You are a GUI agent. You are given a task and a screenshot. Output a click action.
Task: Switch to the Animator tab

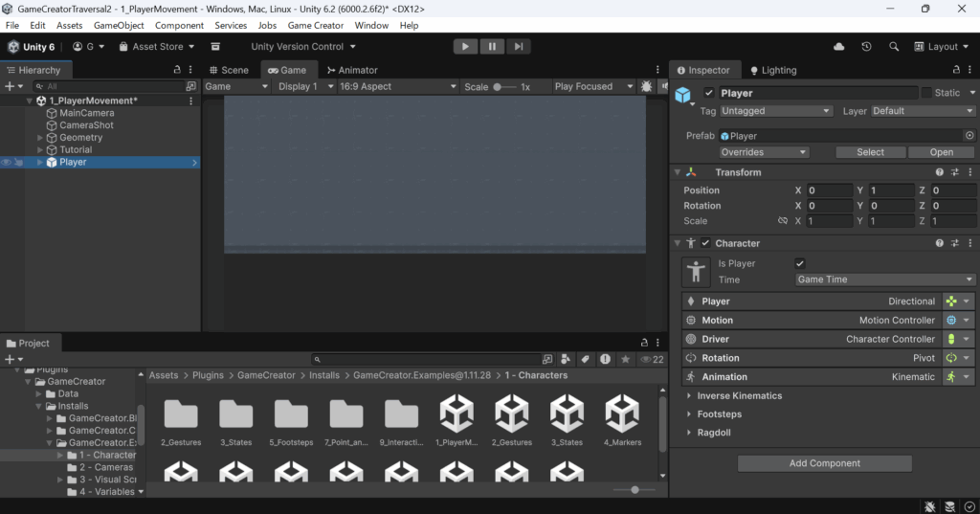351,70
